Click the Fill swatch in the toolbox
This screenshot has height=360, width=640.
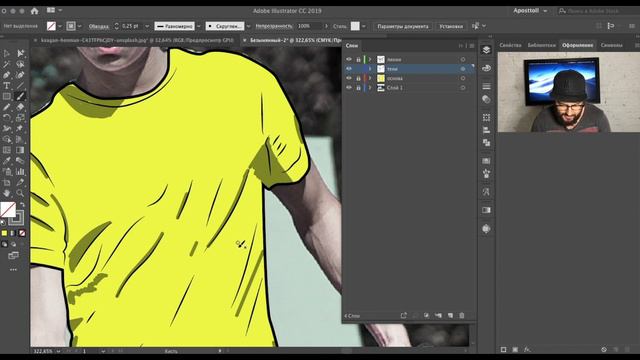pos(8,210)
